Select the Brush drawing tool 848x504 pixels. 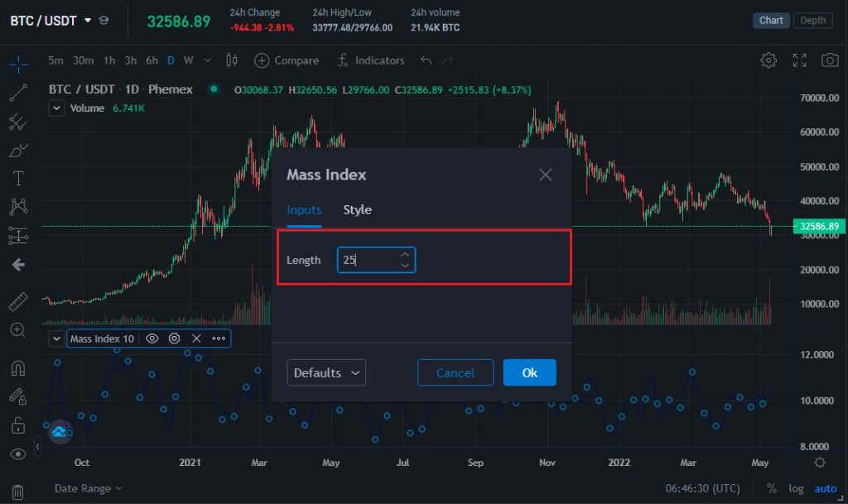(17, 150)
